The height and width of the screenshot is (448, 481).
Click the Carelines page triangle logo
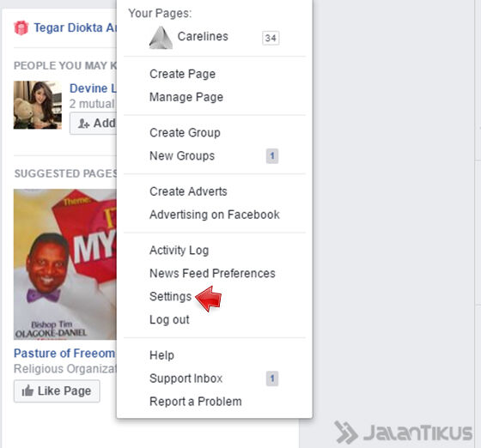tap(161, 38)
